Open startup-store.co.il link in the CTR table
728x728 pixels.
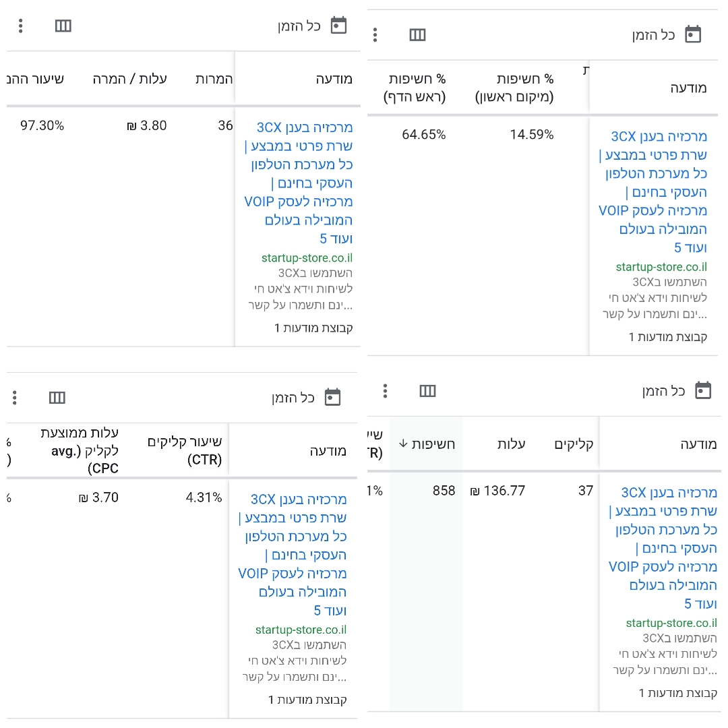pos(301,630)
